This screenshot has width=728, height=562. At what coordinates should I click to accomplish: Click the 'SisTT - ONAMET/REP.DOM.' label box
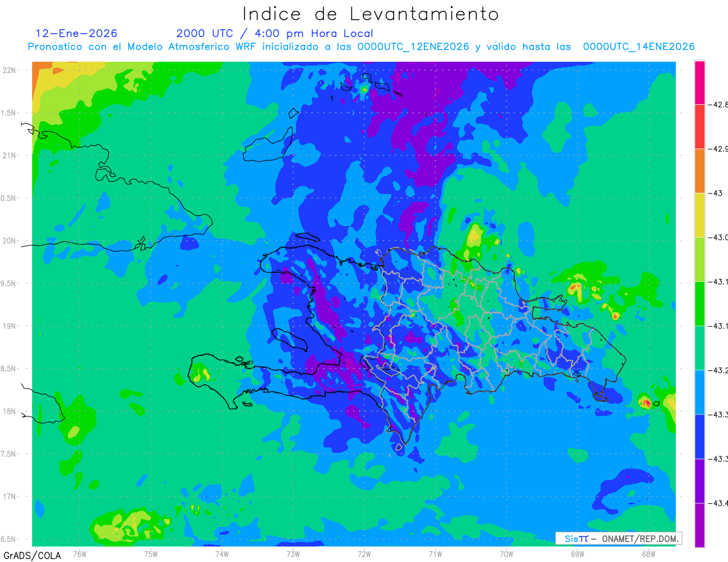[618, 538]
